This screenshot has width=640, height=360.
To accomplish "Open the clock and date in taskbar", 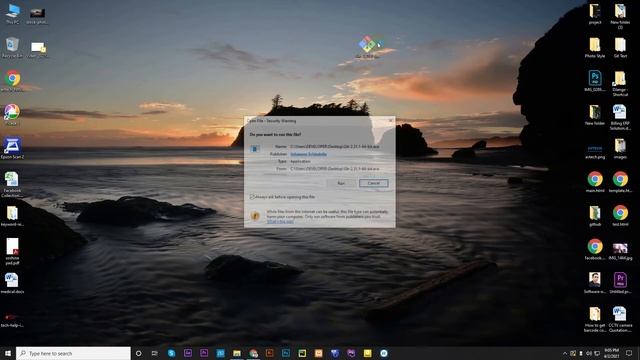I will 611,353.
